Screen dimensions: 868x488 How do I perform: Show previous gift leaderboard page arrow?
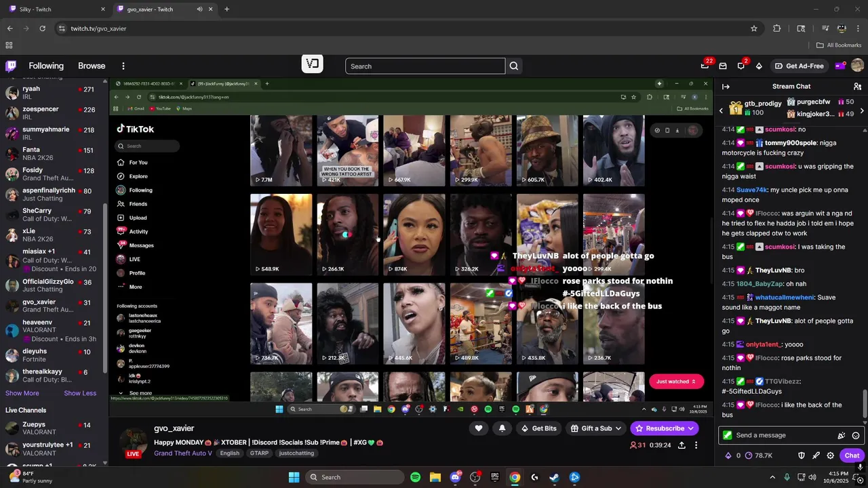tap(721, 110)
